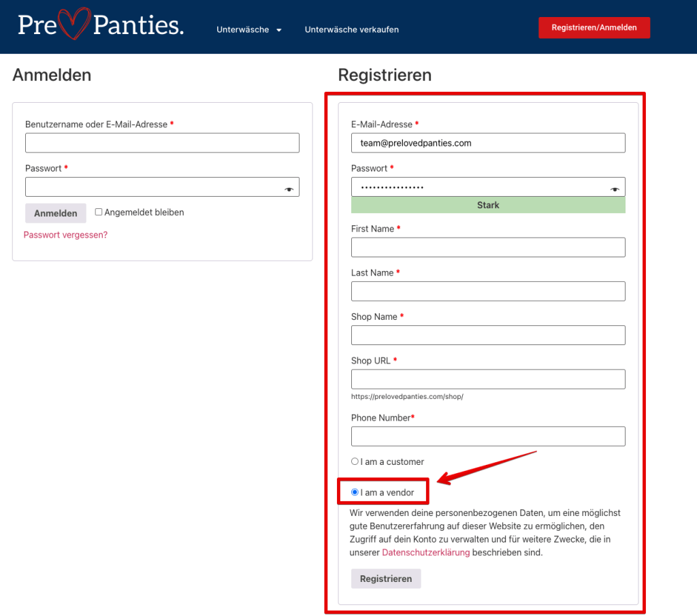Screen dimensions: 697x616
Task: Select the I am a customer option
Action: tap(355, 461)
